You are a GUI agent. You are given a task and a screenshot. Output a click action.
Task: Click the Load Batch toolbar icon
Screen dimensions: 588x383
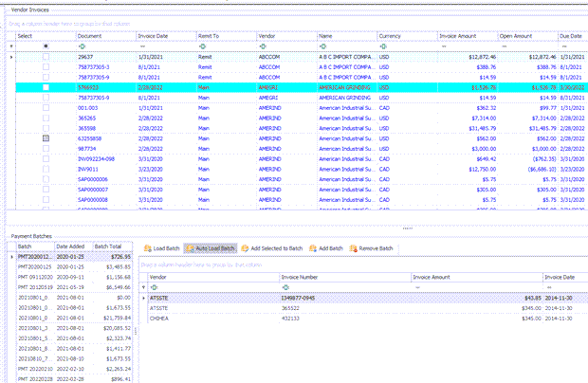(x=148, y=248)
